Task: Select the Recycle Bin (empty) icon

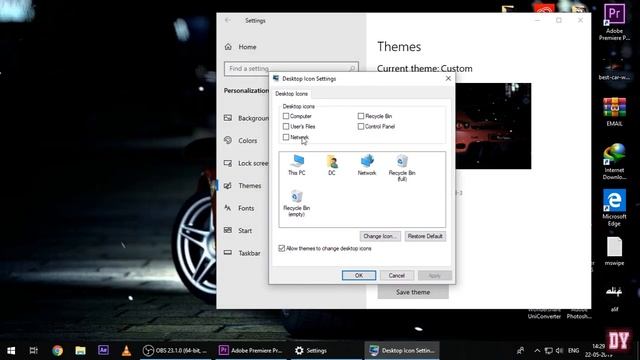Action: (x=297, y=203)
